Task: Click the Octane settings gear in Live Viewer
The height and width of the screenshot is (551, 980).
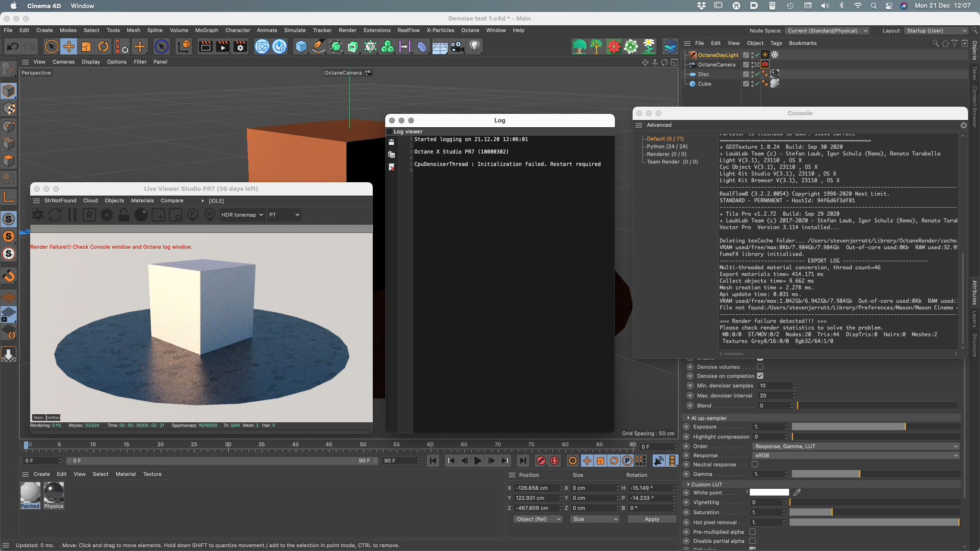Action: tap(107, 215)
